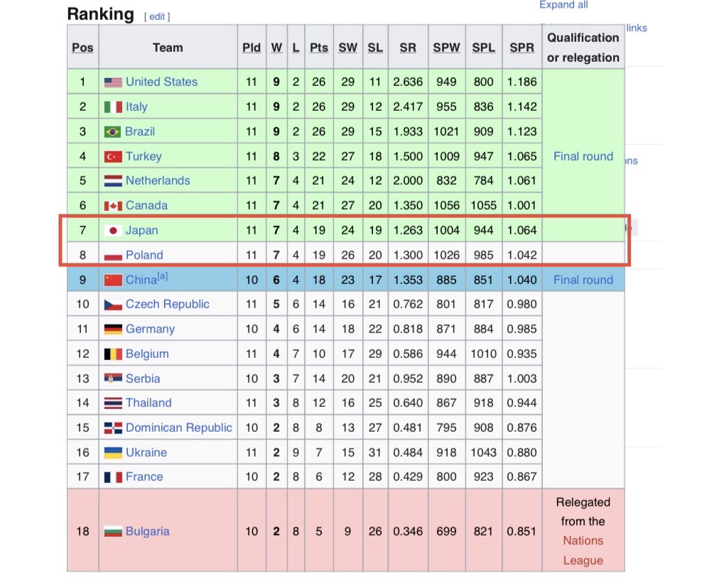Open the Dominican Republic team link
The image size is (707, 588).
coord(179,428)
